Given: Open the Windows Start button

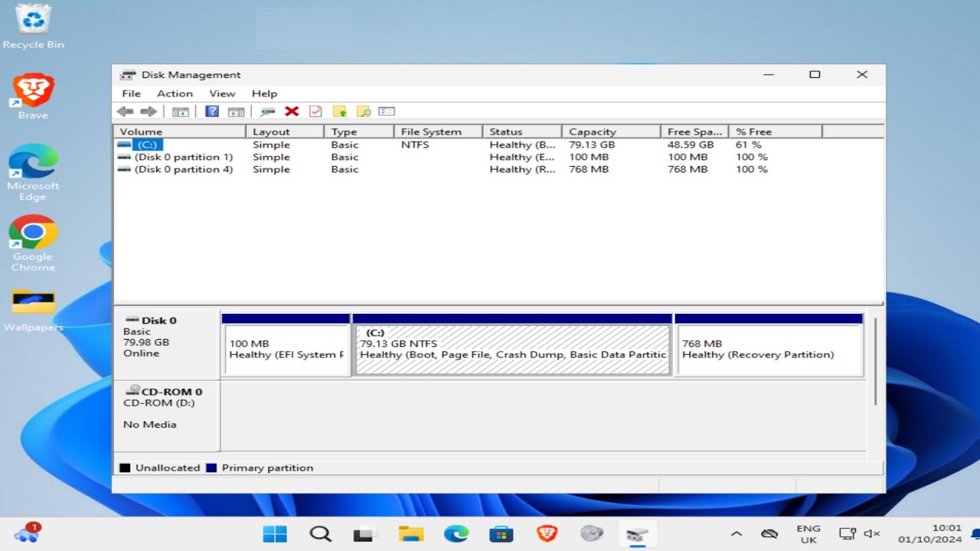Looking at the screenshot, I should click(275, 534).
